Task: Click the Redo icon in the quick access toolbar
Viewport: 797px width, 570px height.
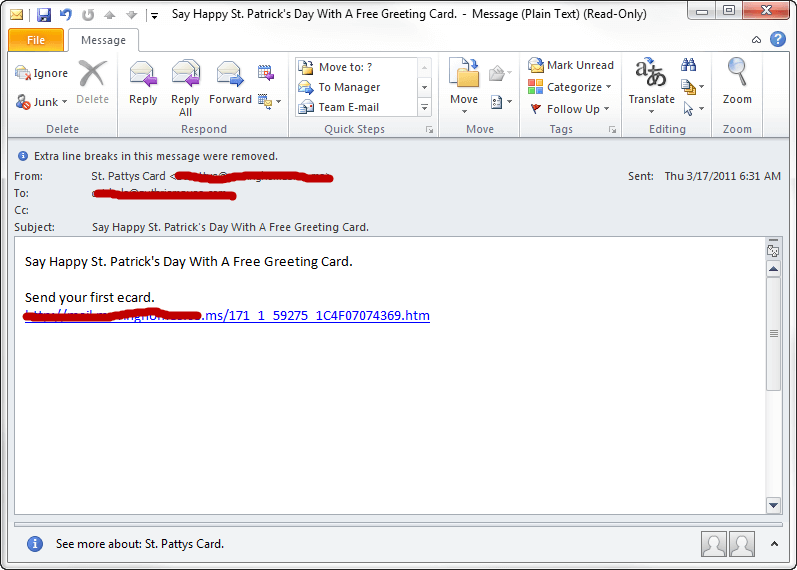Action: [88, 15]
